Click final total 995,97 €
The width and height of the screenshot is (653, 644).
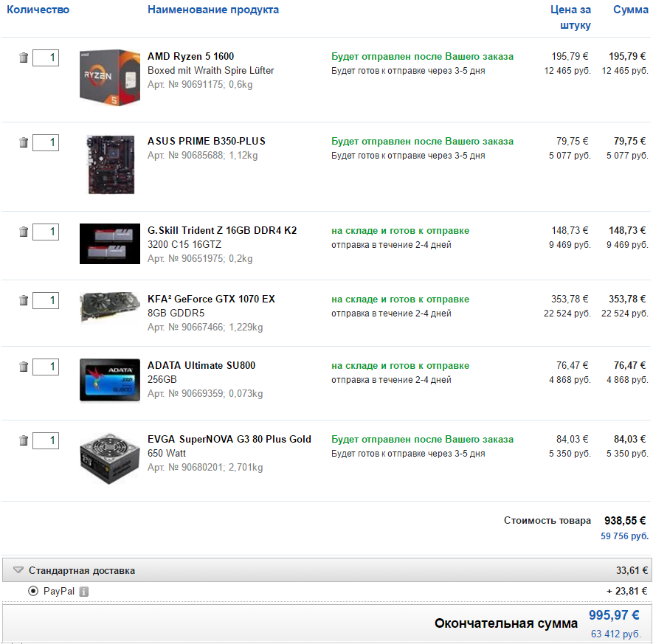[x=614, y=614]
